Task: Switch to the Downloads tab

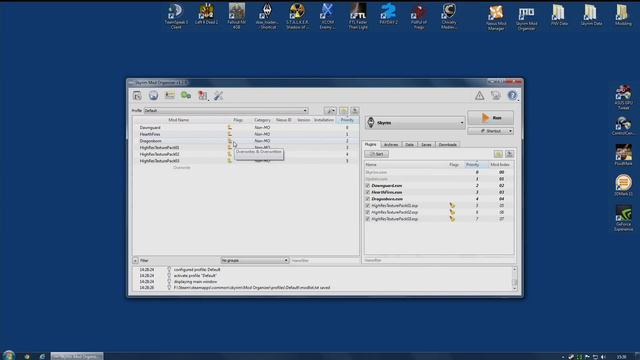Action: pyautogui.click(x=448, y=145)
